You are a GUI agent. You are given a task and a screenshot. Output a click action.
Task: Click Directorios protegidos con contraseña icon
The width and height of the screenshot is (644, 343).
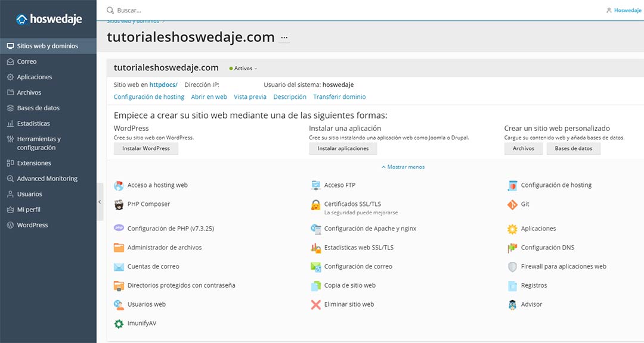point(119,286)
